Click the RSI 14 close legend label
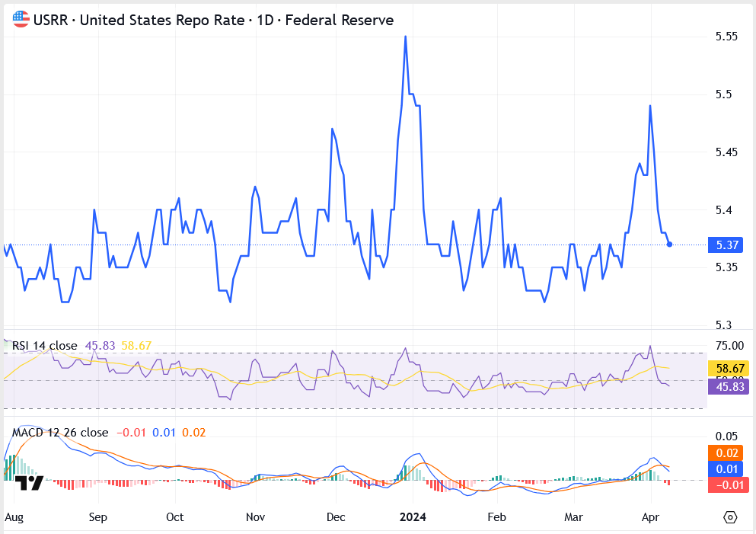 45,345
